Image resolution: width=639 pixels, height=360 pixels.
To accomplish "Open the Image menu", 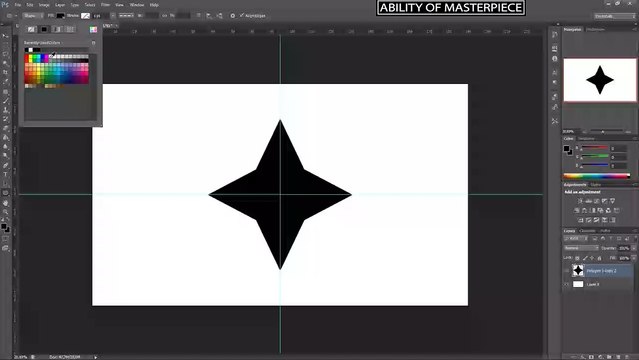I will coord(44,5).
